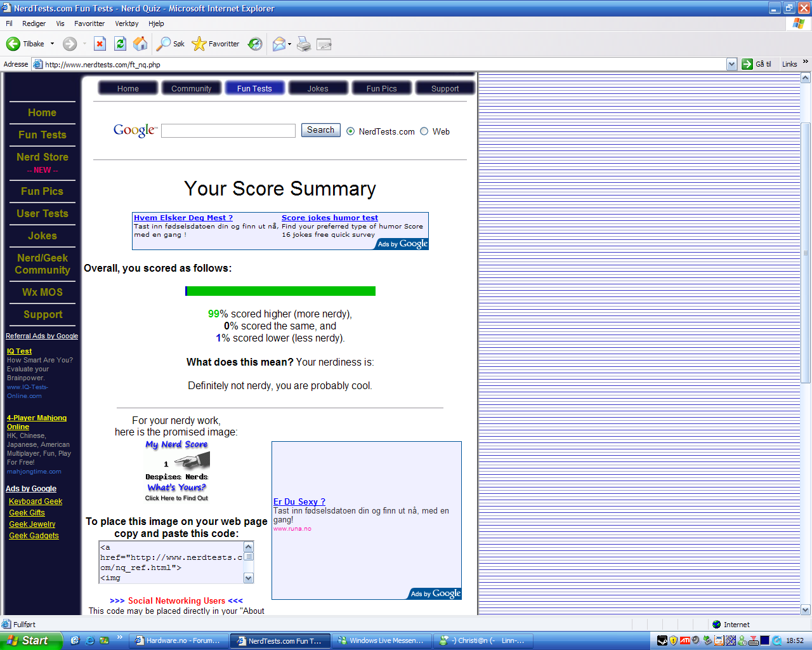
Task: Click the My Nerd Score badge image
Action: pyautogui.click(x=177, y=470)
